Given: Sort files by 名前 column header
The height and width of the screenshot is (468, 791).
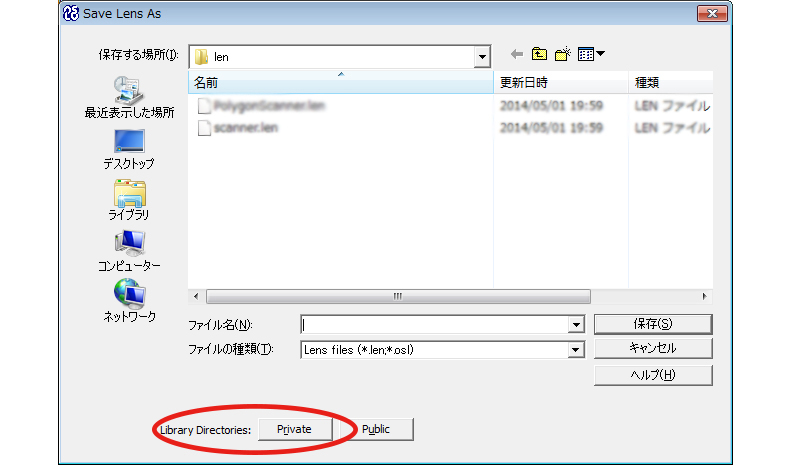Looking at the screenshot, I should (341, 82).
